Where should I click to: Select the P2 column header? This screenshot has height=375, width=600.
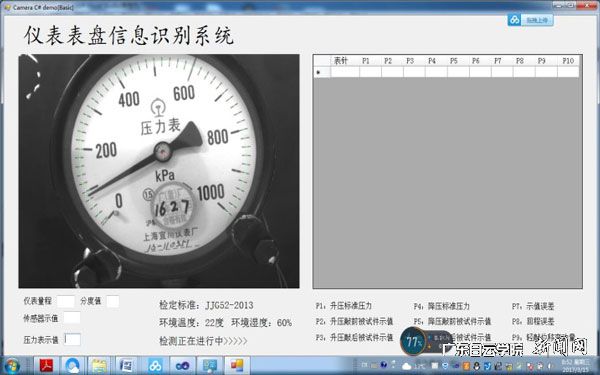(392, 60)
